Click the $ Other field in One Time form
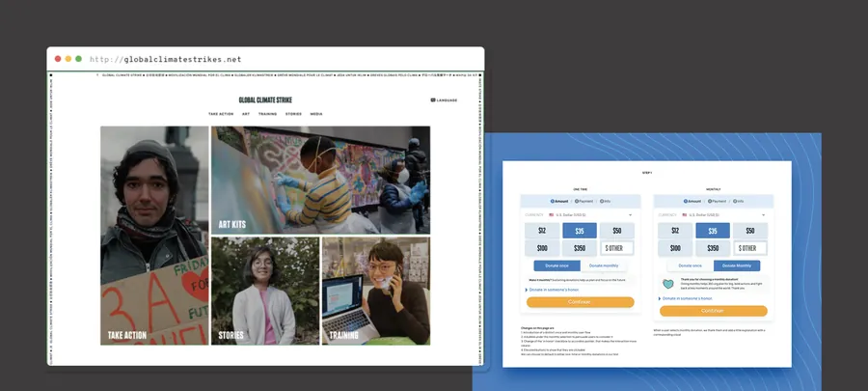Image resolution: width=868 pixels, height=391 pixels. [x=616, y=248]
